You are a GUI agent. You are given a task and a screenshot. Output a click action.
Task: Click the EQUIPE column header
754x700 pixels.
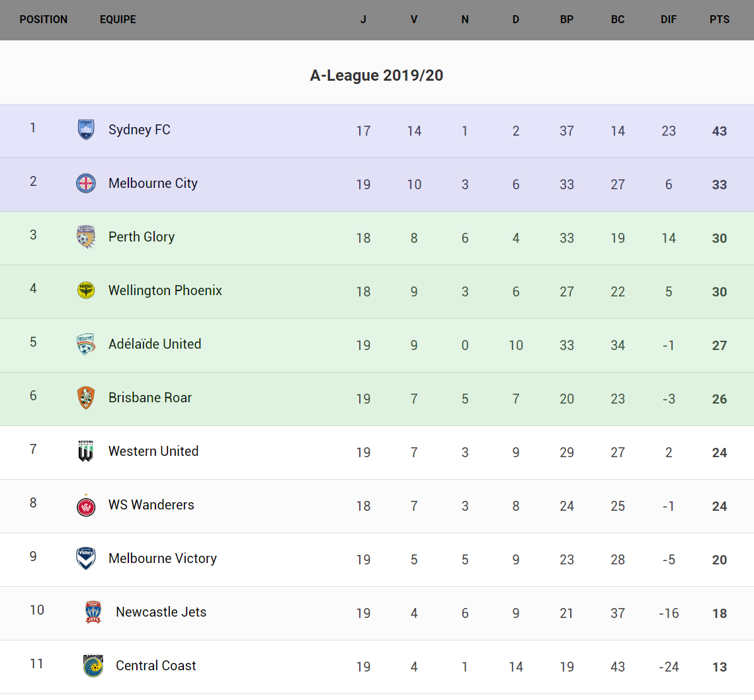118,19
